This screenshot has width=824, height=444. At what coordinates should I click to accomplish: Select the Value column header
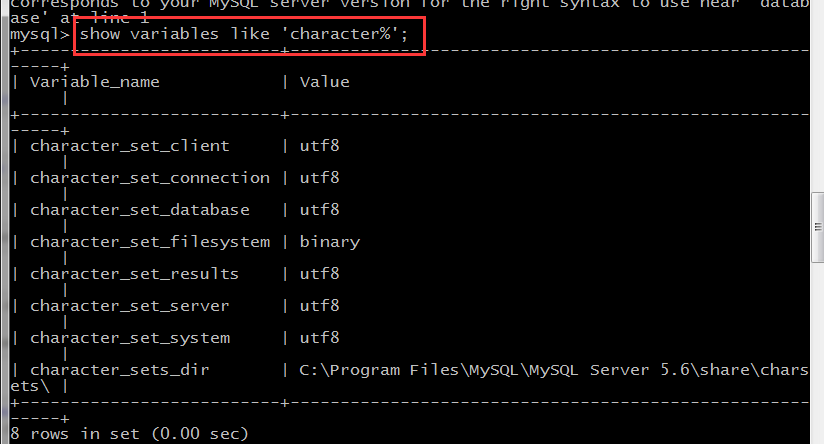324,82
